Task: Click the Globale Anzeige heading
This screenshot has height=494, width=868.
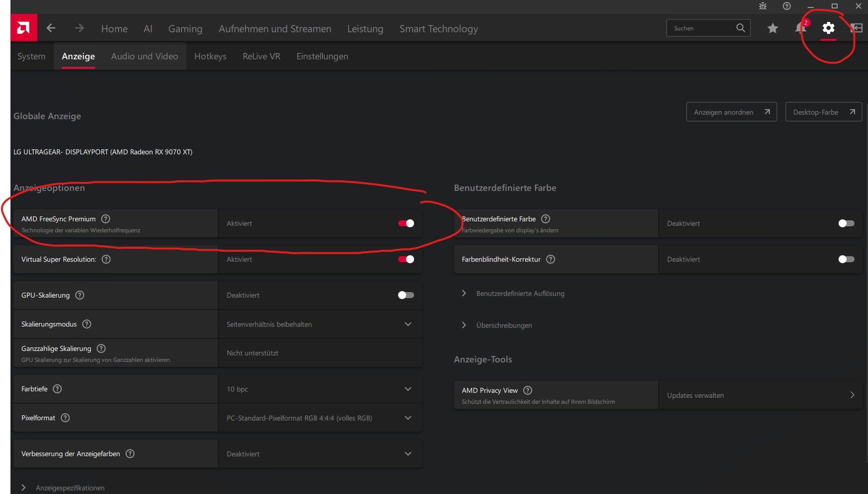Action: pyautogui.click(x=47, y=116)
